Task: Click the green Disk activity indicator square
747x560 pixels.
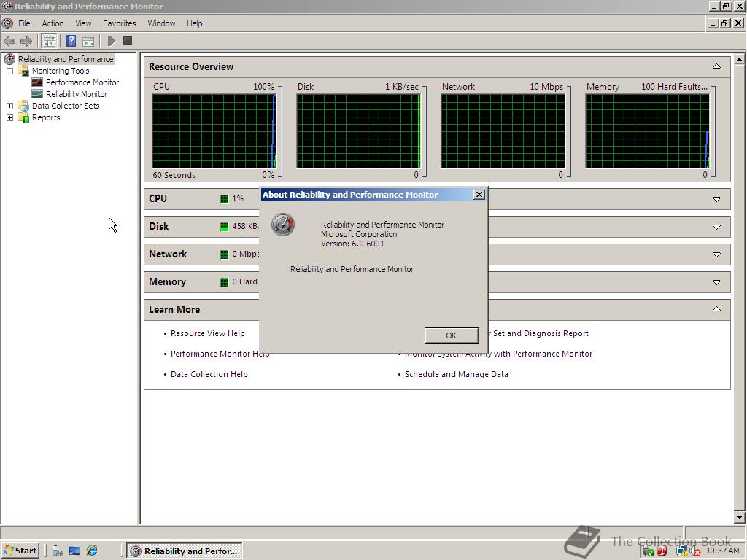Action: pos(225,227)
